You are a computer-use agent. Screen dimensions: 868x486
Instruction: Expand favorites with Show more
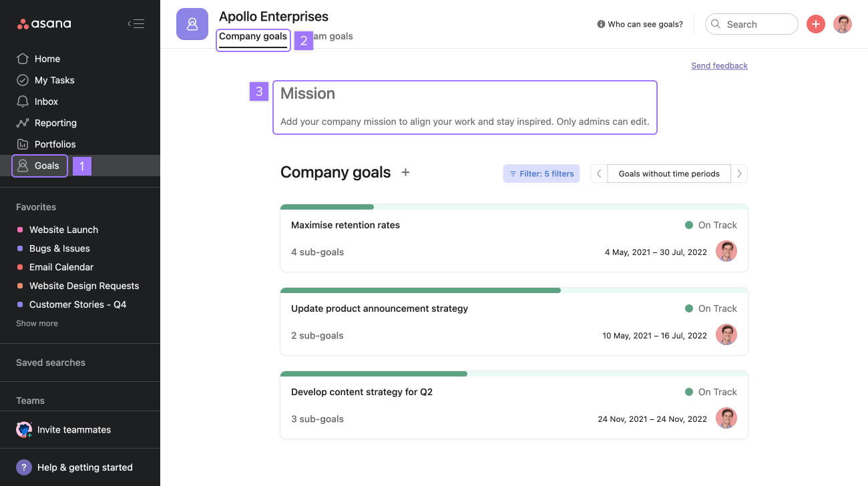37,323
